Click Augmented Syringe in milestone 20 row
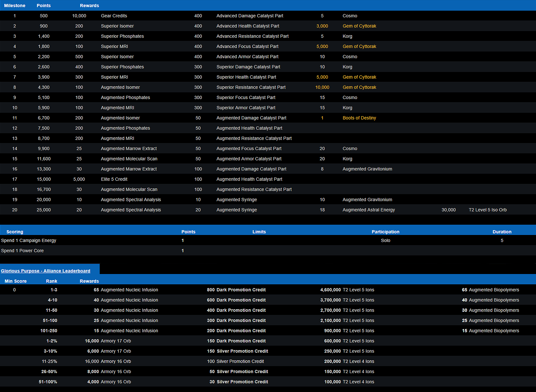This screenshot has height=392, width=536. coord(236,210)
